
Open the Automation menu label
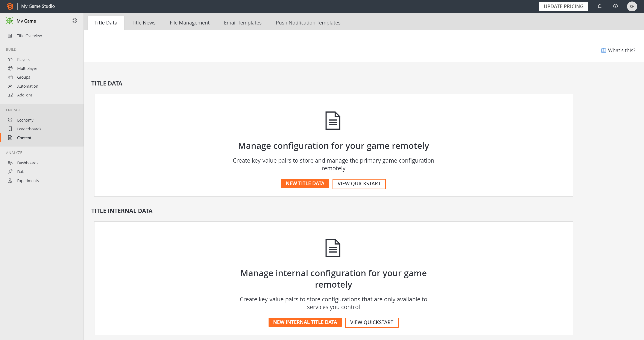(x=27, y=86)
